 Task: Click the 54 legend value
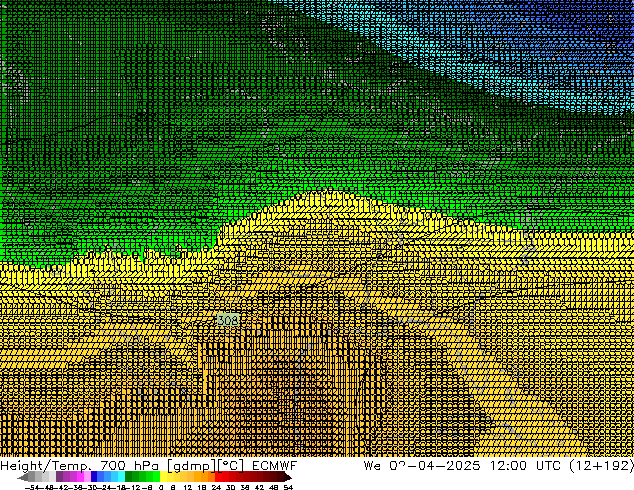tap(288, 487)
